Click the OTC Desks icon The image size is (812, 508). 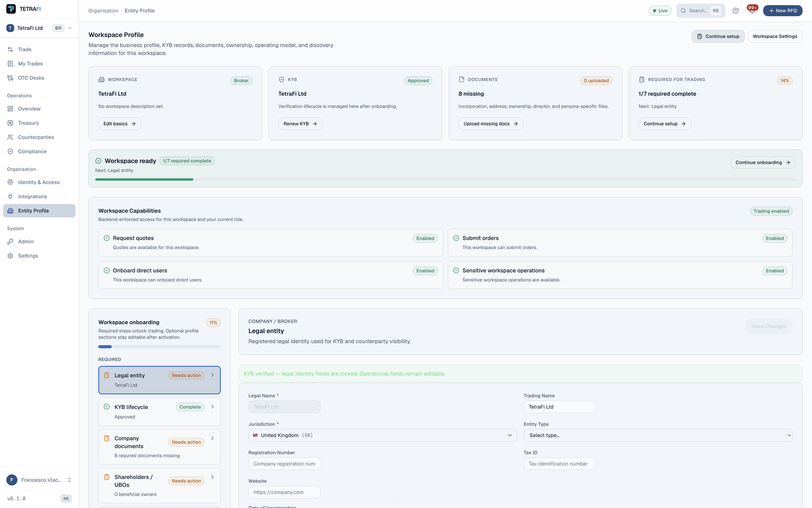10,78
